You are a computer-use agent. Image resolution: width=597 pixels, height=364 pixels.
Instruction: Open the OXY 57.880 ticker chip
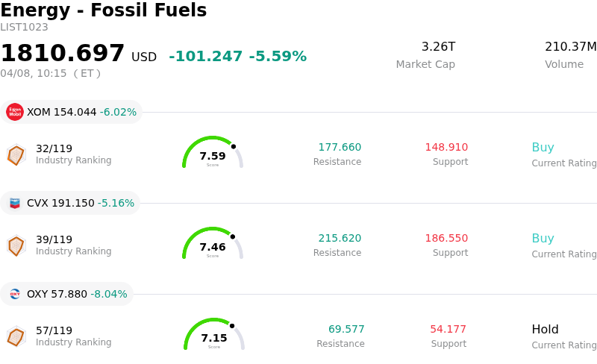pyautogui.click(x=67, y=294)
